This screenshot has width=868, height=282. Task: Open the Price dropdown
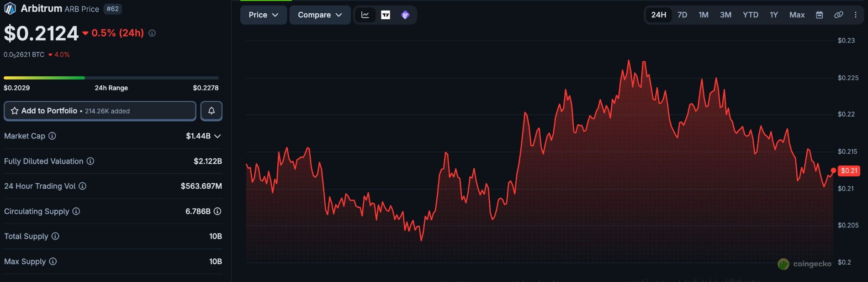coord(264,15)
